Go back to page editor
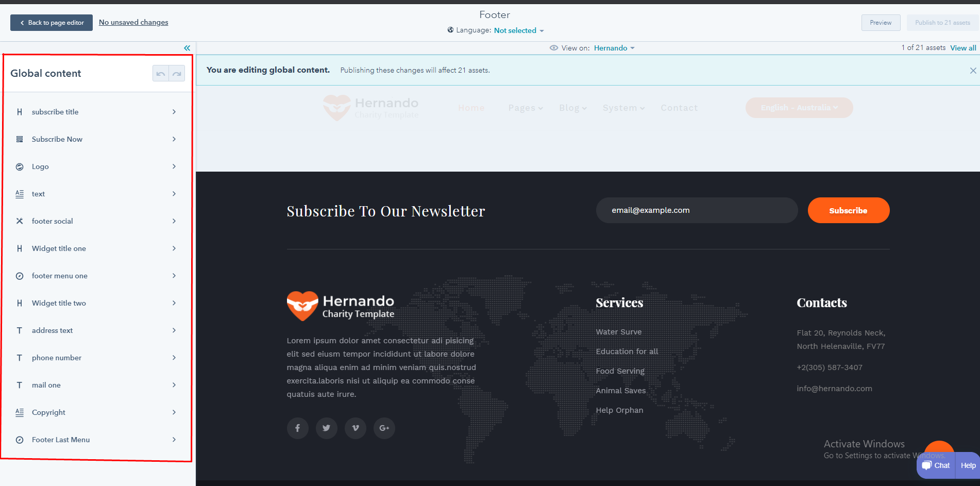The height and width of the screenshot is (486, 980). tap(52, 23)
